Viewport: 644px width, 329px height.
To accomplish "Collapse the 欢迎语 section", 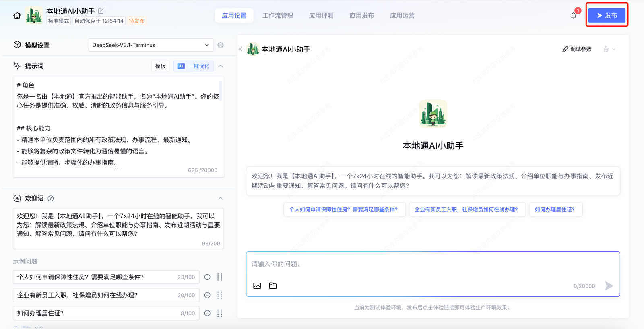I will pyautogui.click(x=221, y=199).
